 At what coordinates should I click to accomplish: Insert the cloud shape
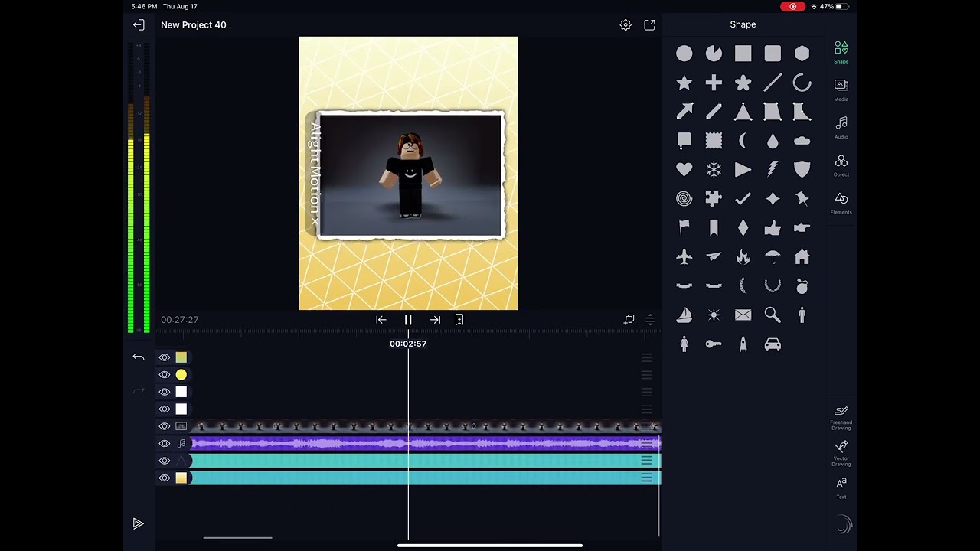tap(802, 141)
